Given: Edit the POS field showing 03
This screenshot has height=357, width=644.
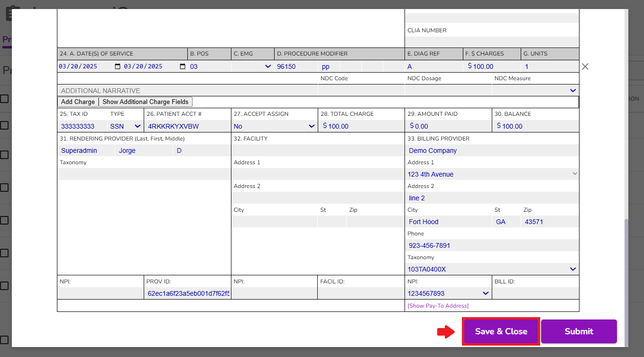Looking at the screenshot, I should [x=209, y=66].
